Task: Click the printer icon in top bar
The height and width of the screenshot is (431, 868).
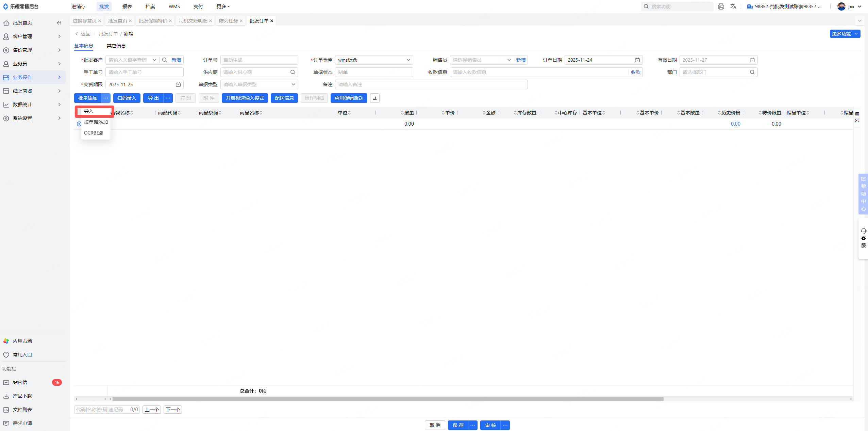Action: 721,6
